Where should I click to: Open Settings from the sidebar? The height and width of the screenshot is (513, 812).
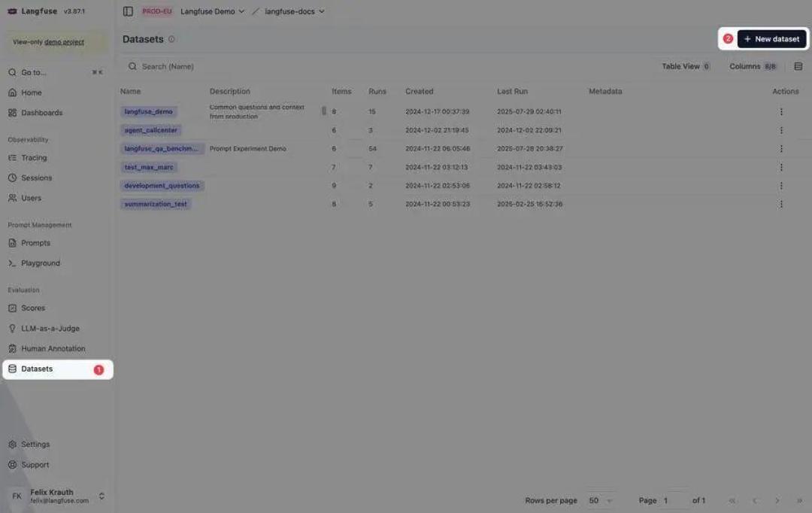coord(56,445)
